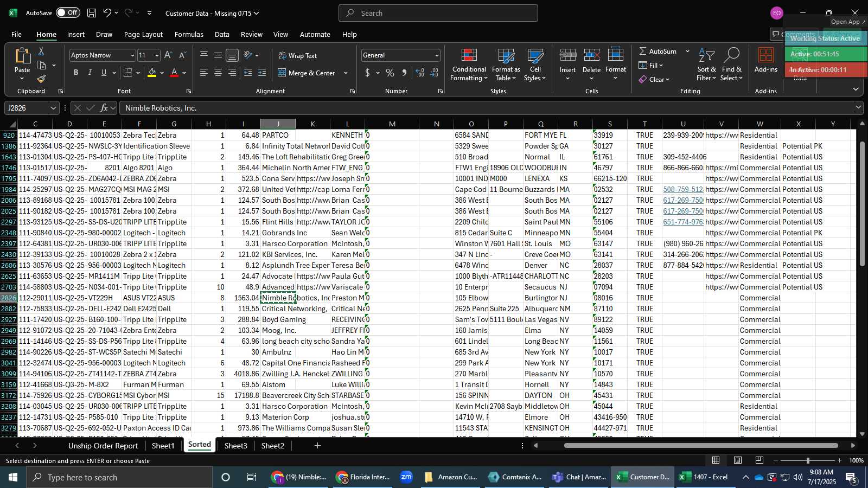Open the Format as Table gallery

point(506,65)
